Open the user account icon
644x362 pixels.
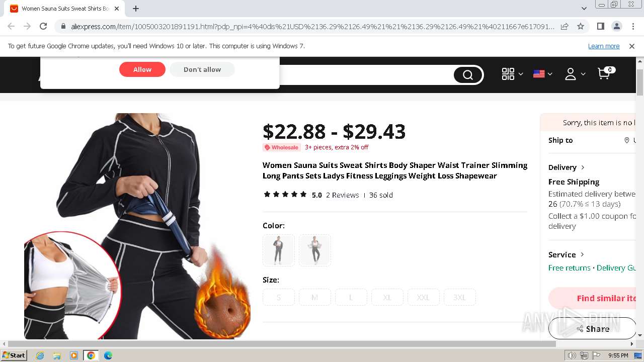570,74
